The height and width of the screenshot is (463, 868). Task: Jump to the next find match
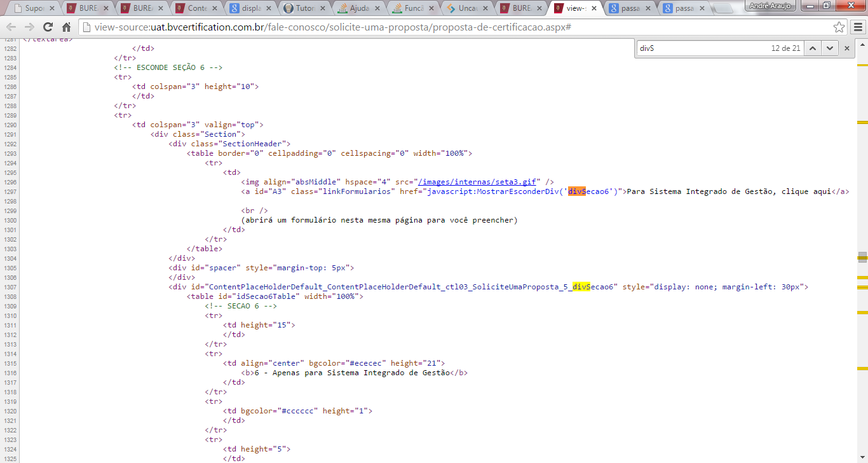(x=829, y=48)
